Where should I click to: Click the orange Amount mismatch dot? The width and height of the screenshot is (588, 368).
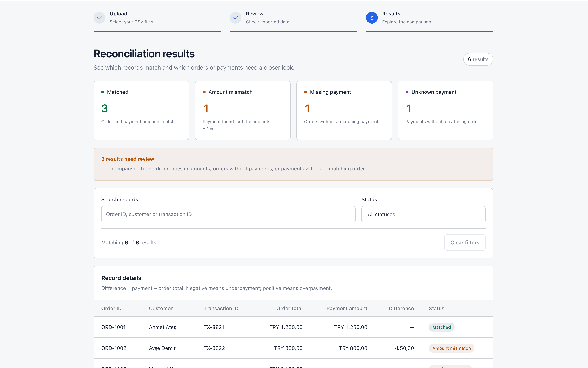[x=204, y=92]
